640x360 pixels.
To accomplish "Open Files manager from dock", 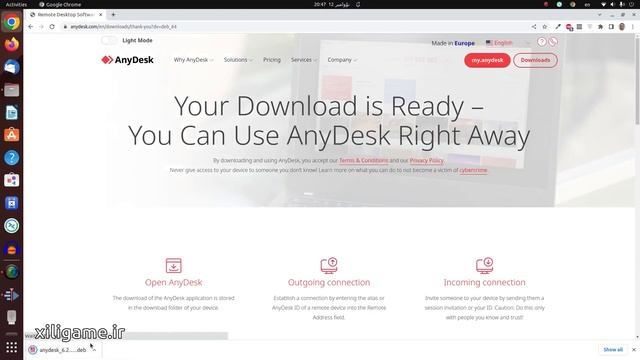I will (11, 90).
